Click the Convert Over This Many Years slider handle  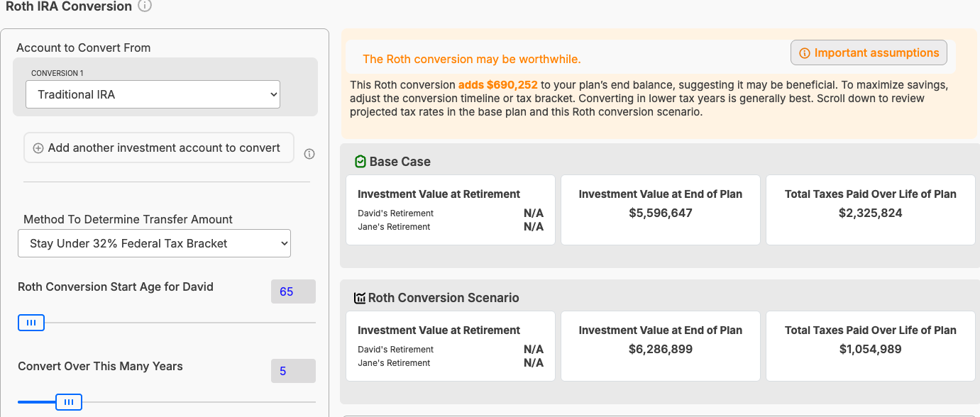point(68,402)
